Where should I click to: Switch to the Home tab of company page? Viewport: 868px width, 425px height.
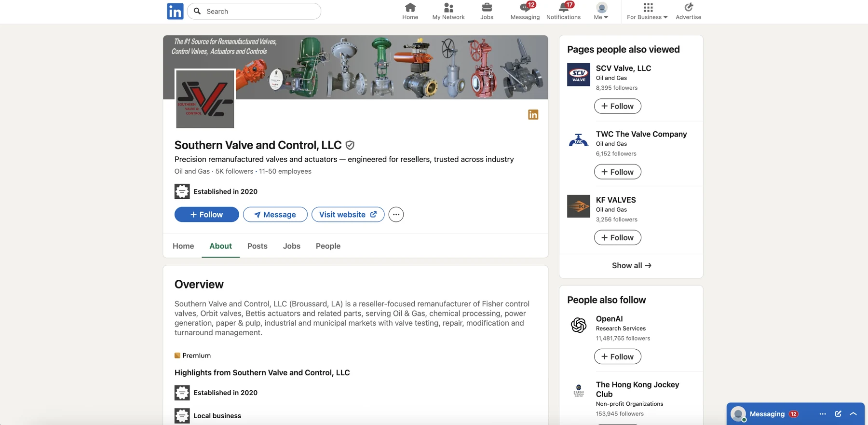coord(183,246)
